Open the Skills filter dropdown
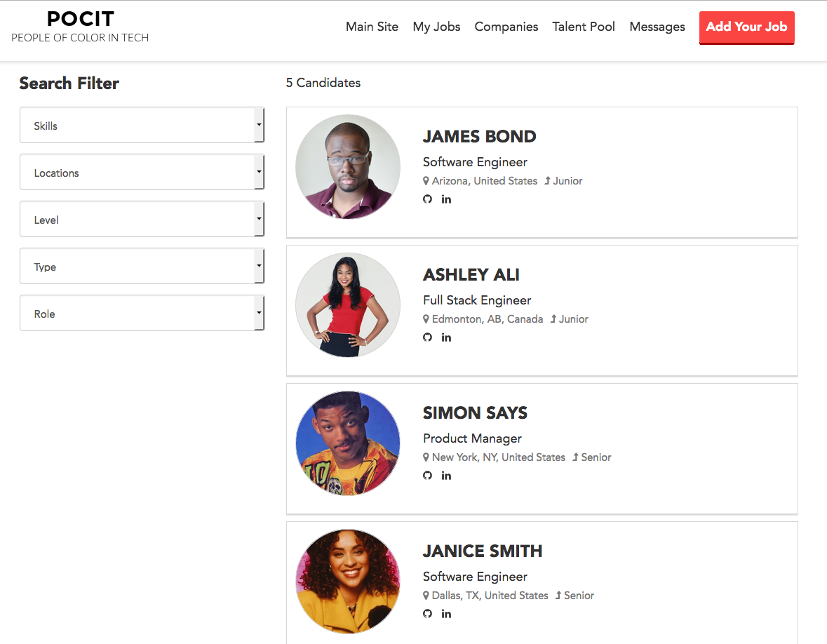827x644 pixels. click(x=142, y=125)
